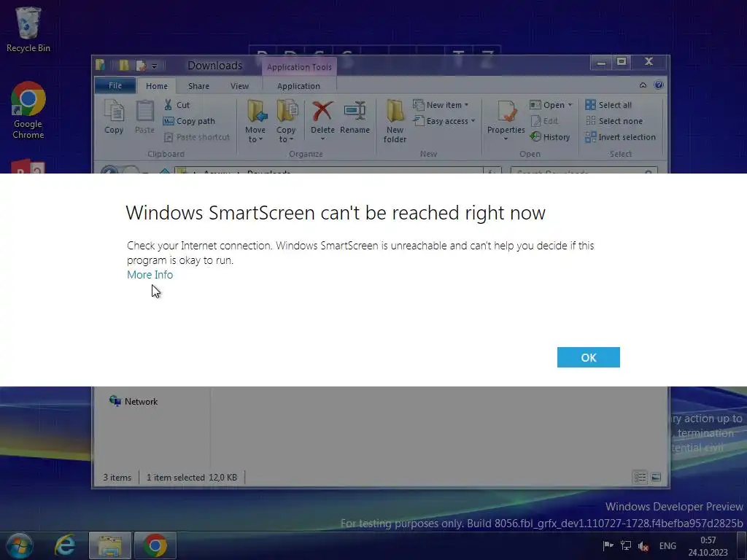Click the network tray icon
The image size is (747, 560).
(x=626, y=545)
